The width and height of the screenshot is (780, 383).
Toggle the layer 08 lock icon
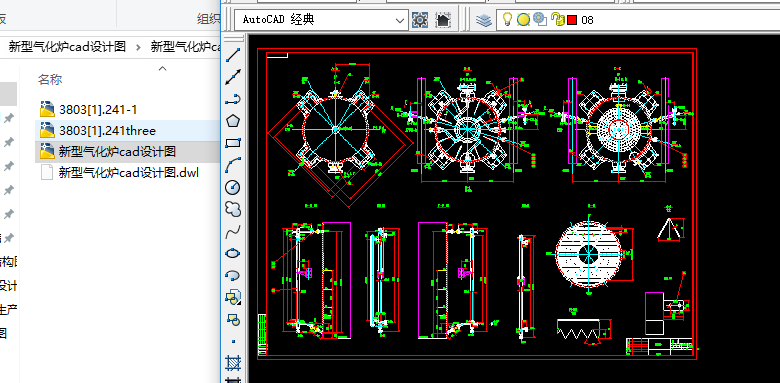[x=558, y=20]
